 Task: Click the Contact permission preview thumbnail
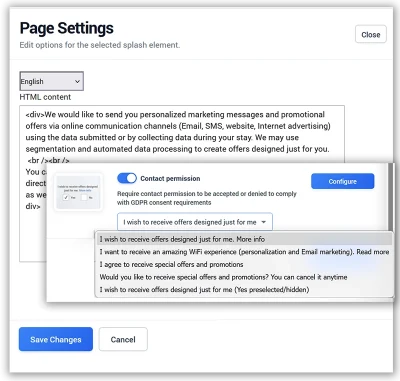(x=78, y=192)
